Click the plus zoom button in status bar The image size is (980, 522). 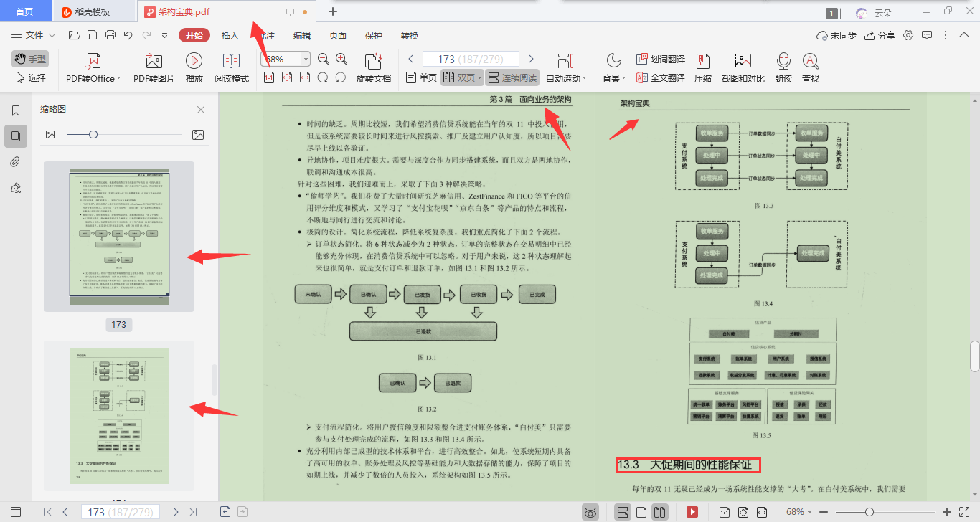click(947, 512)
